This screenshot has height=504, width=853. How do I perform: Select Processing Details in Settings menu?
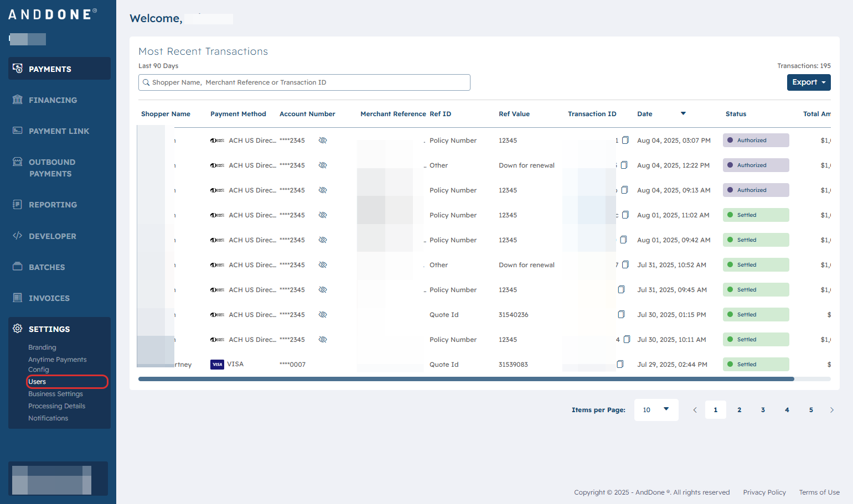56,406
